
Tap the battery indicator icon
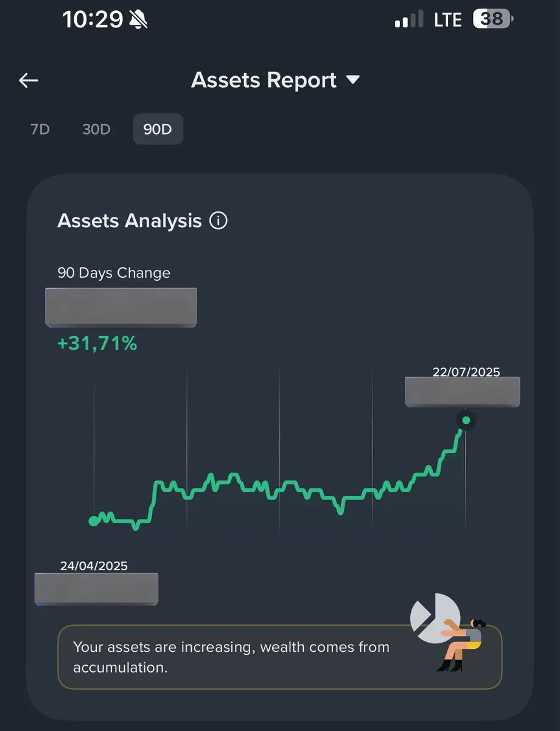point(493,19)
